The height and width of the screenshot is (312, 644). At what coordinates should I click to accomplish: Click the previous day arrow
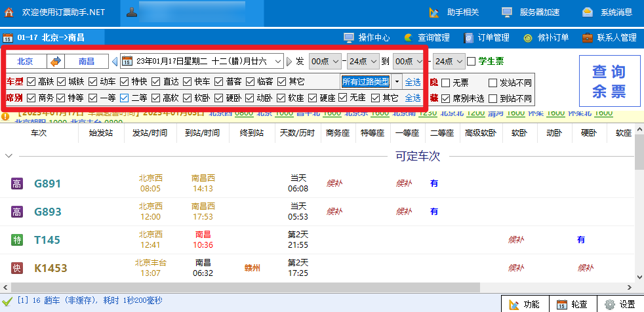[115, 62]
